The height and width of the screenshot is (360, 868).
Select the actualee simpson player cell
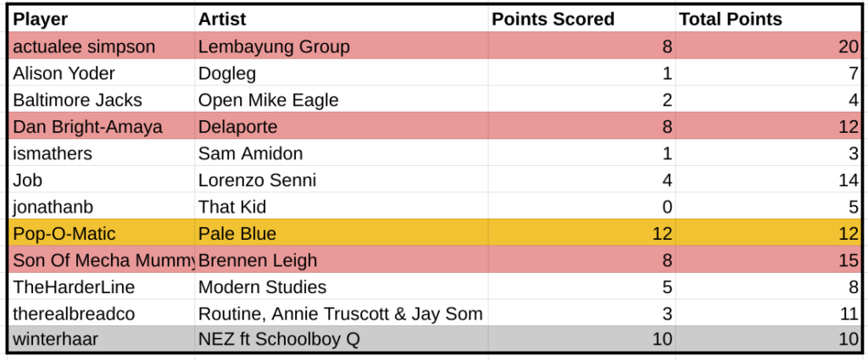pos(85,47)
